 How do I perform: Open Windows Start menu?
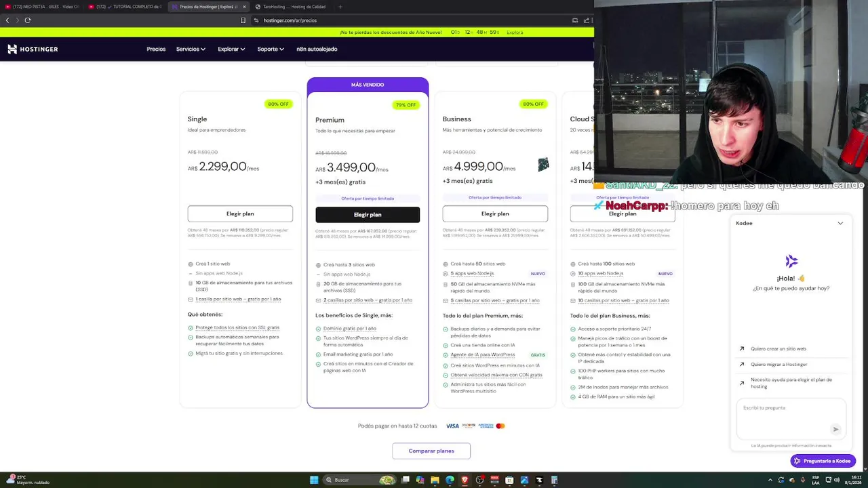tap(314, 480)
